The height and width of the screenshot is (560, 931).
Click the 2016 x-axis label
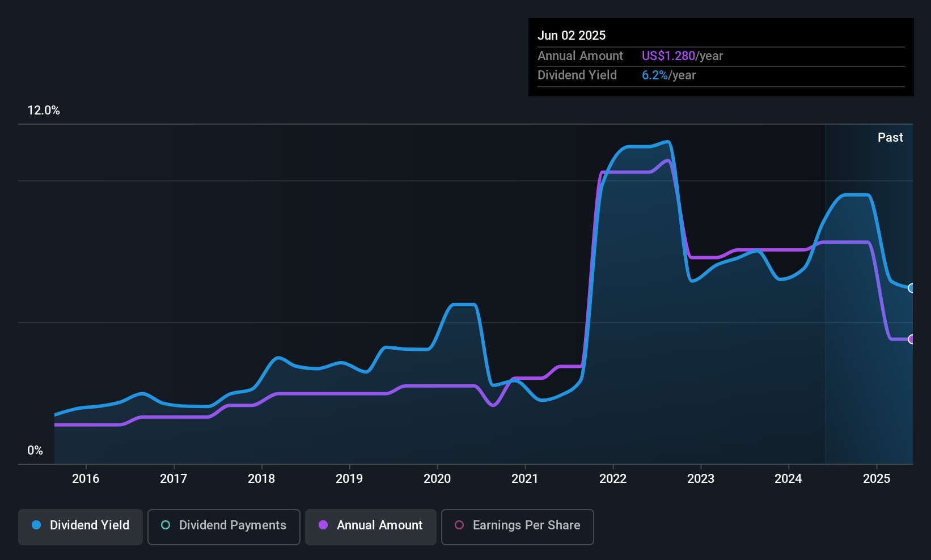coord(86,478)
